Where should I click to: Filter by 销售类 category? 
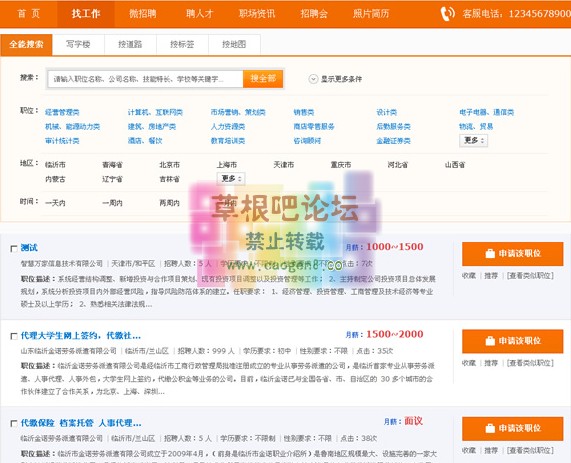tap(304, 112)
